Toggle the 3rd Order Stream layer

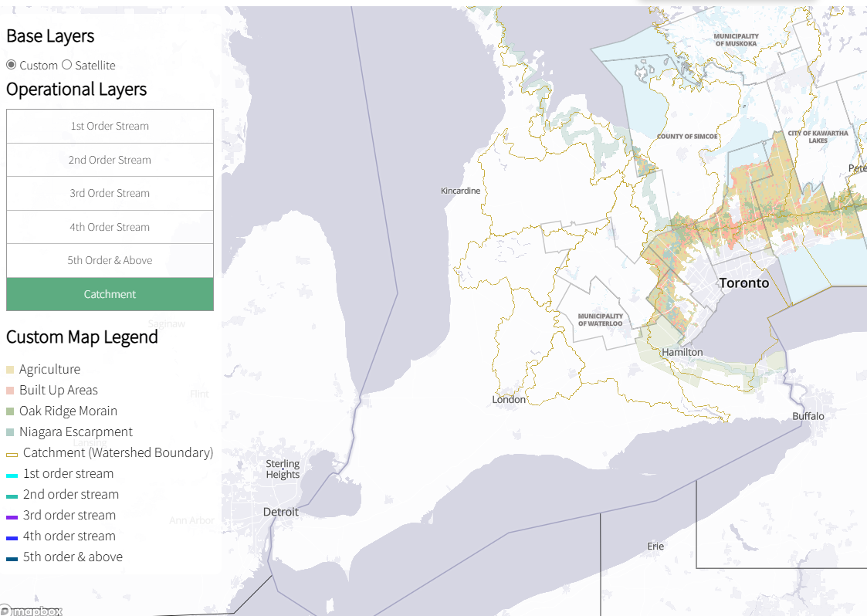[110, 194]
